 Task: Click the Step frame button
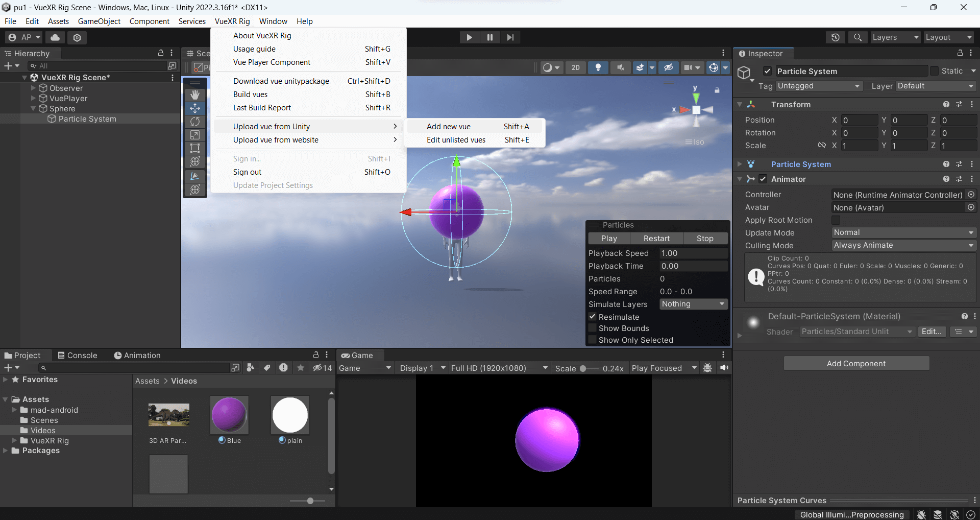510,37
